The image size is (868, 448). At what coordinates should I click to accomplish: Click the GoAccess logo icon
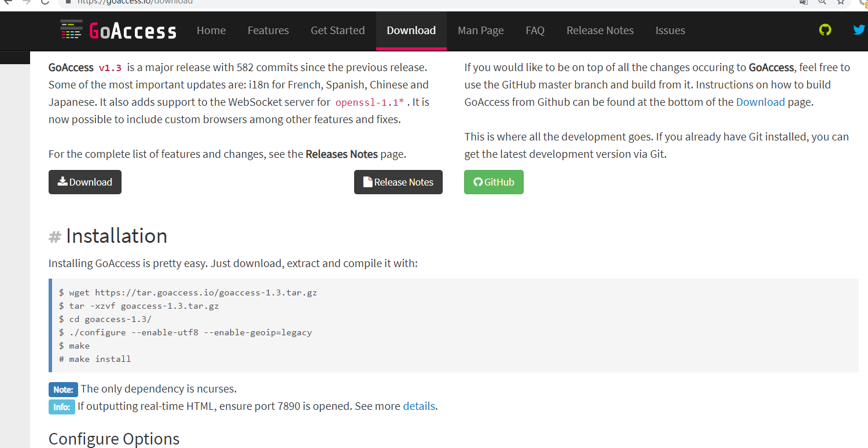tap(71, 30)
